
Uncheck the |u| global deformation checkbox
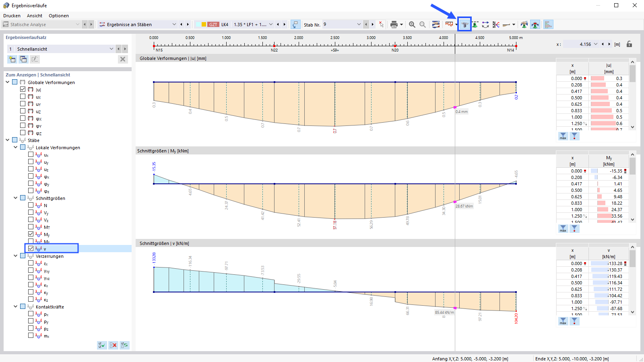(23, 89)
